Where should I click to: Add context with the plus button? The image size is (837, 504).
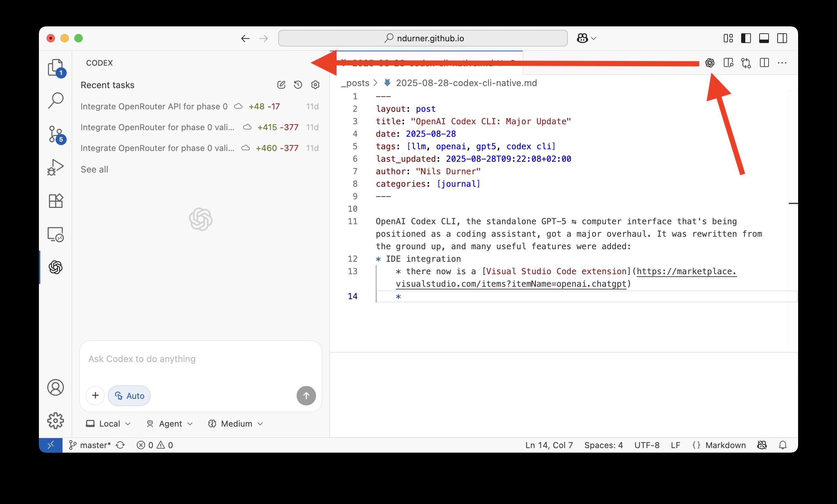tap(96, 395)
